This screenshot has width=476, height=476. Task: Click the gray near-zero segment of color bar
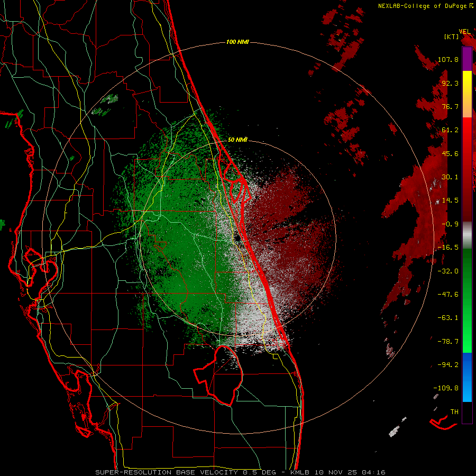coord(467,235)
